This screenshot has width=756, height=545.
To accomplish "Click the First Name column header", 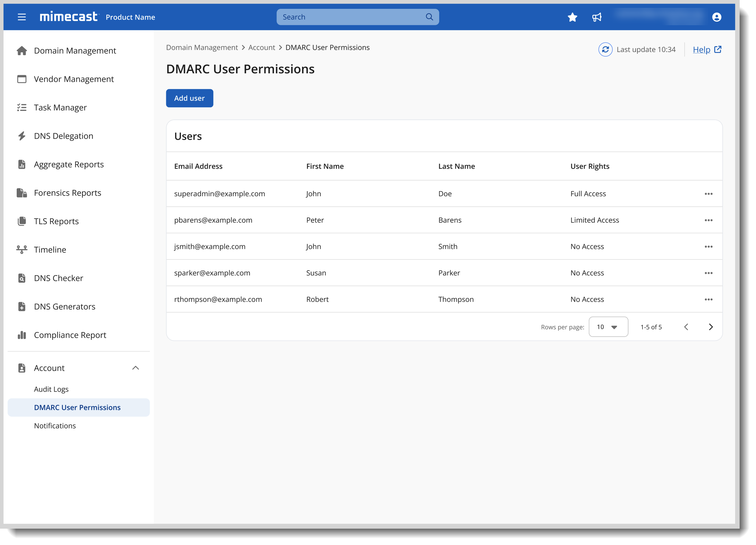I will coord(325,166).
